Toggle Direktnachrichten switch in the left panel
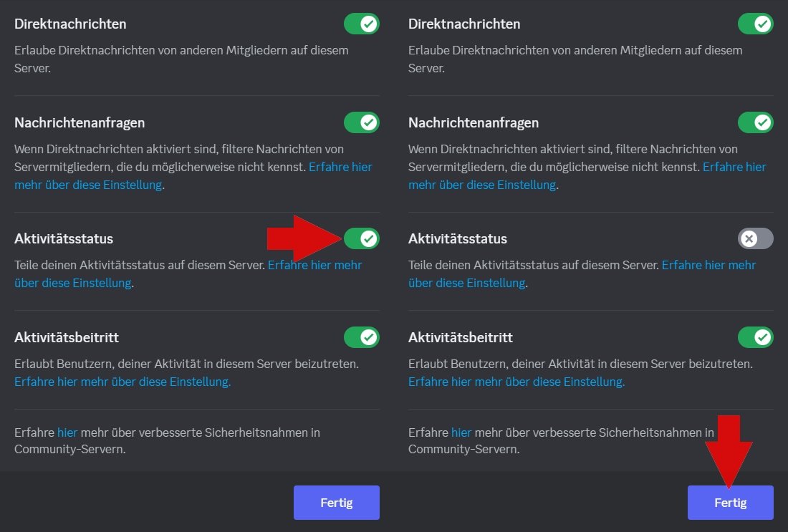Viewport: 788px width, 532px height. pos(361,24)
